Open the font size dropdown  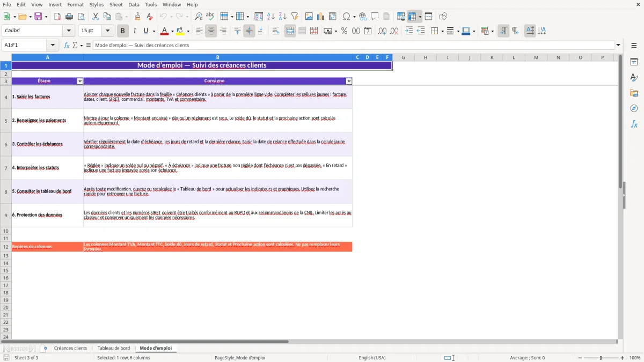coord(107,31)
